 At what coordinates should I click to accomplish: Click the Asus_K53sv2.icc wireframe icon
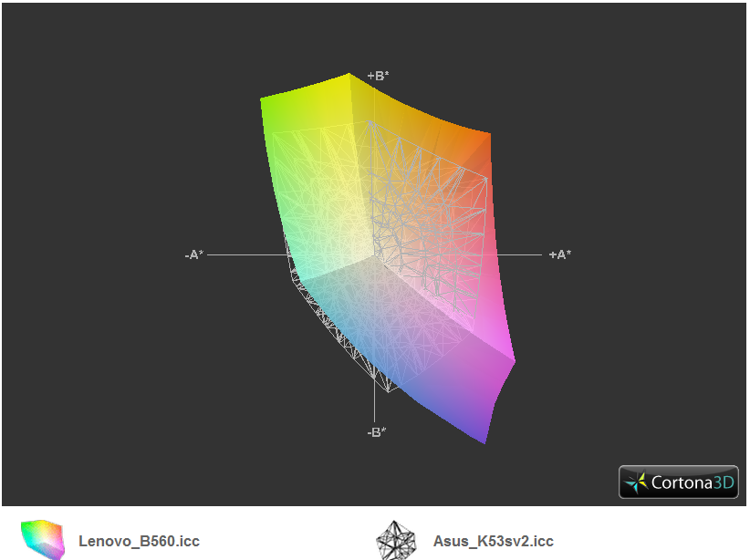tap(395, 540)
